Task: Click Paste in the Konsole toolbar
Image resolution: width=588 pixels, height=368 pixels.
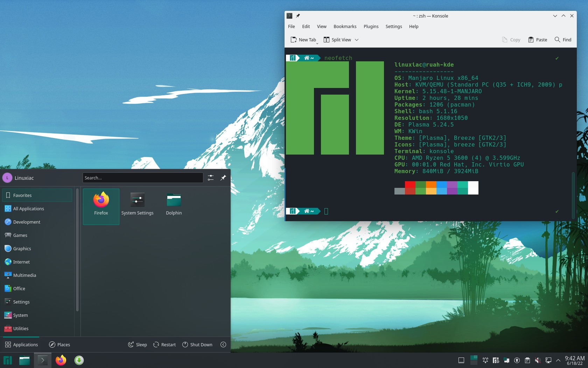Action: (x=537, y=40)
